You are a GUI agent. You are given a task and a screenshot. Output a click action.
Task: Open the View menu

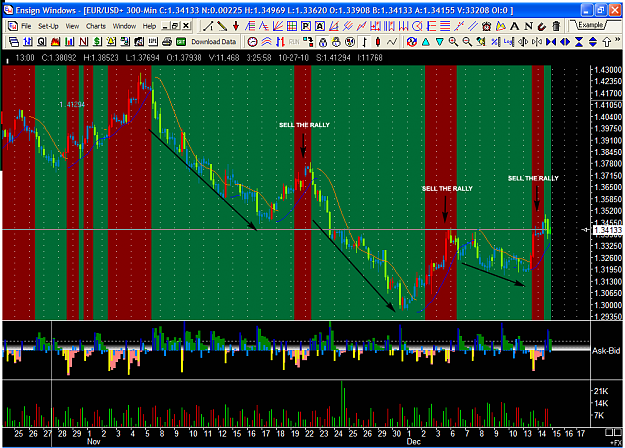click(x=72, y=26)
